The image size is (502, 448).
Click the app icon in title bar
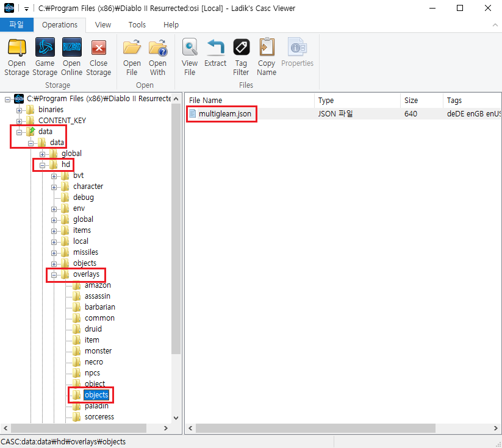9,8
